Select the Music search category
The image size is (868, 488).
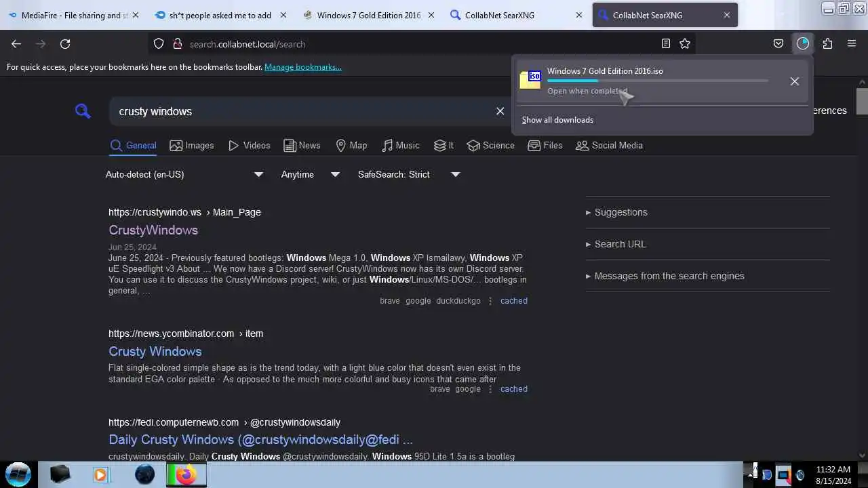tap(400, 145)
